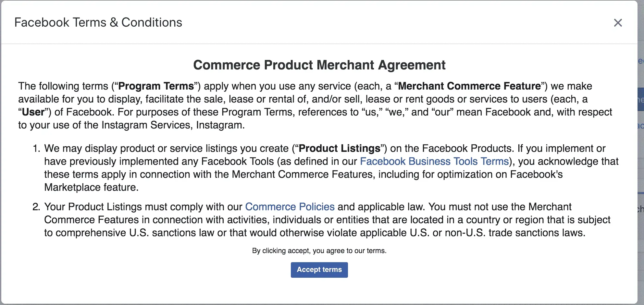Select the Commerce Product Merchant Agreement title

[319, 65]
